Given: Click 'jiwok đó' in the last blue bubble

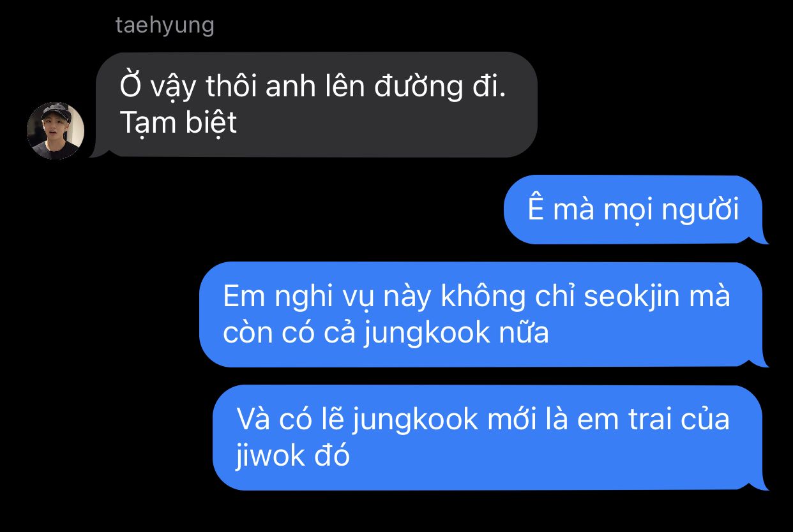Looking at the screenshot, I should [292, 456].
